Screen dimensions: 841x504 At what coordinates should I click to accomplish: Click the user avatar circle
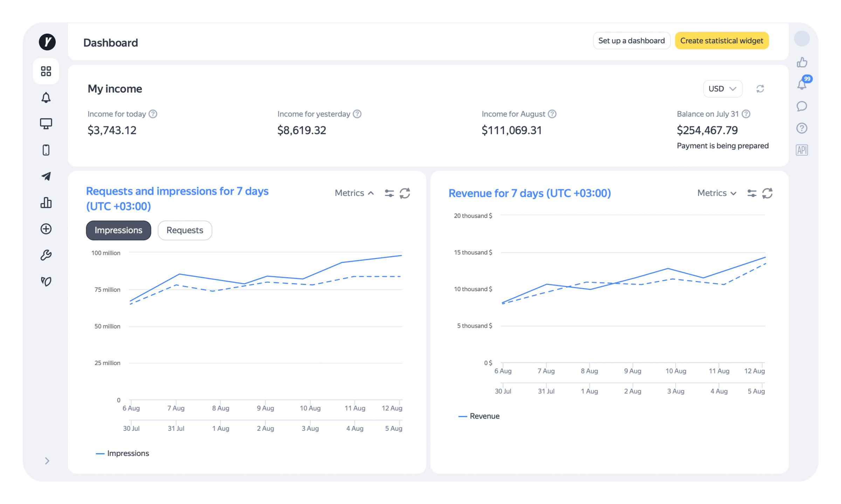tap(802, 38)
